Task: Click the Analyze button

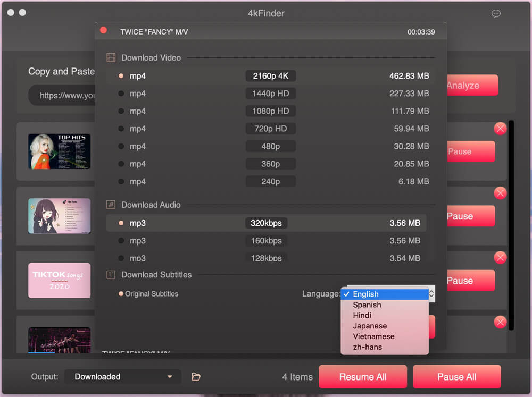Action: 472,85
